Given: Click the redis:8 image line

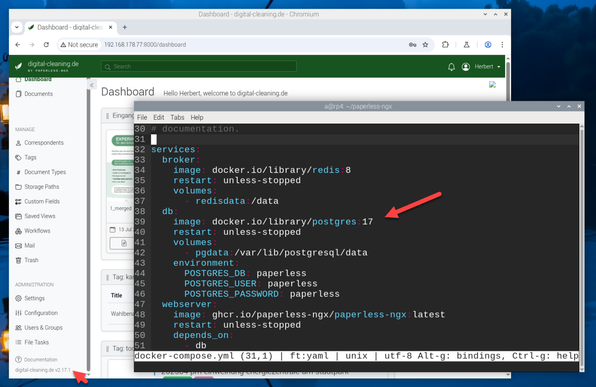Looking at the screenshot, I should point(262,170).
